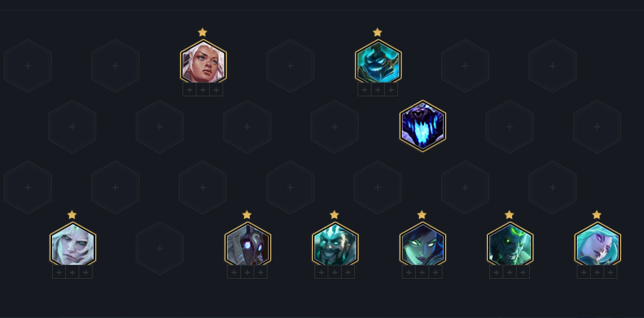The width and height of the screenshot is (644, 318).
Task: Add item in last slot under green beast
Action: (523, 272)
